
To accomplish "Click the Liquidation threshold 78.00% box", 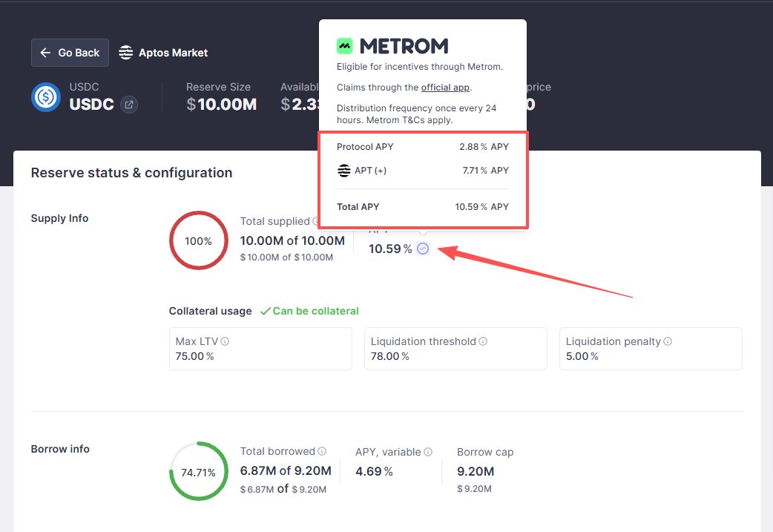I will (x=455, y=349).
